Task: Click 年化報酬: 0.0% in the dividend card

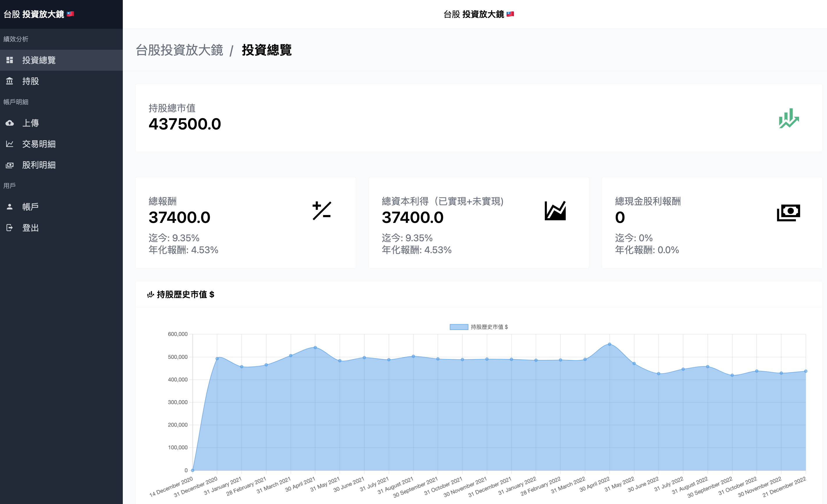Action: [647, 250]
